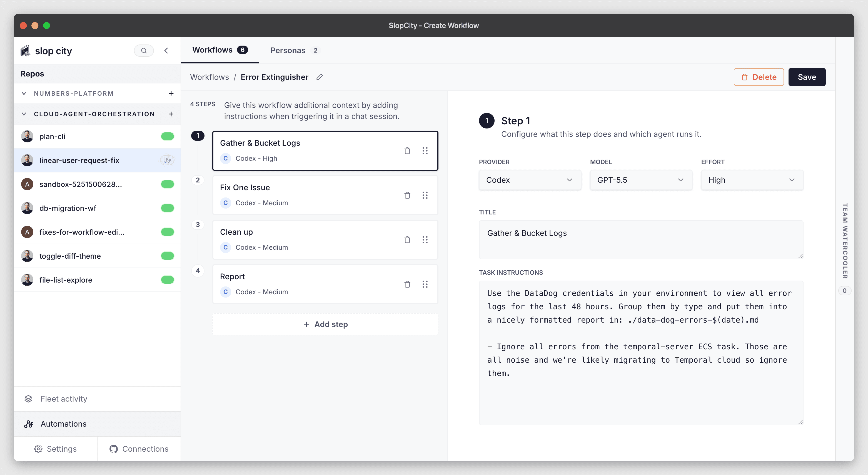
Task: Open the linear-user-request-fix session
Action: (x=97, y=160)
